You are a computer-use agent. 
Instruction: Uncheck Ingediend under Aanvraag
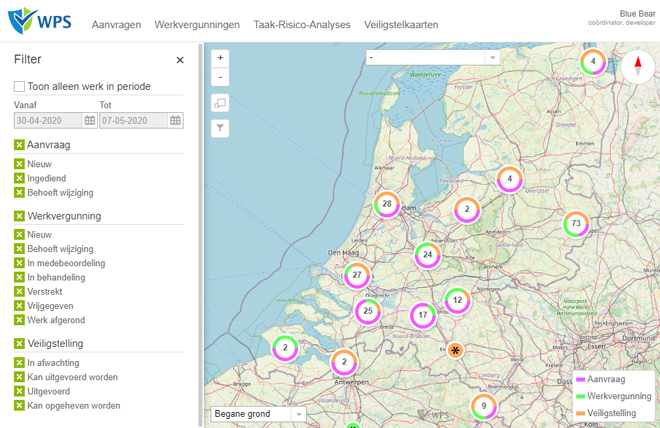click(19, 178)
